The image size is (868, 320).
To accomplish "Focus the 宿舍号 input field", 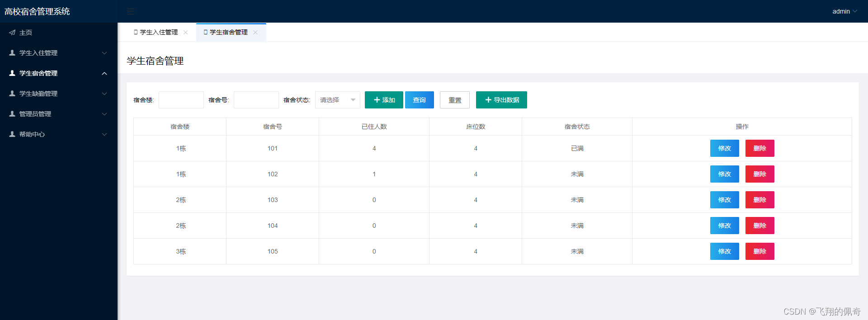I will 256,100.
